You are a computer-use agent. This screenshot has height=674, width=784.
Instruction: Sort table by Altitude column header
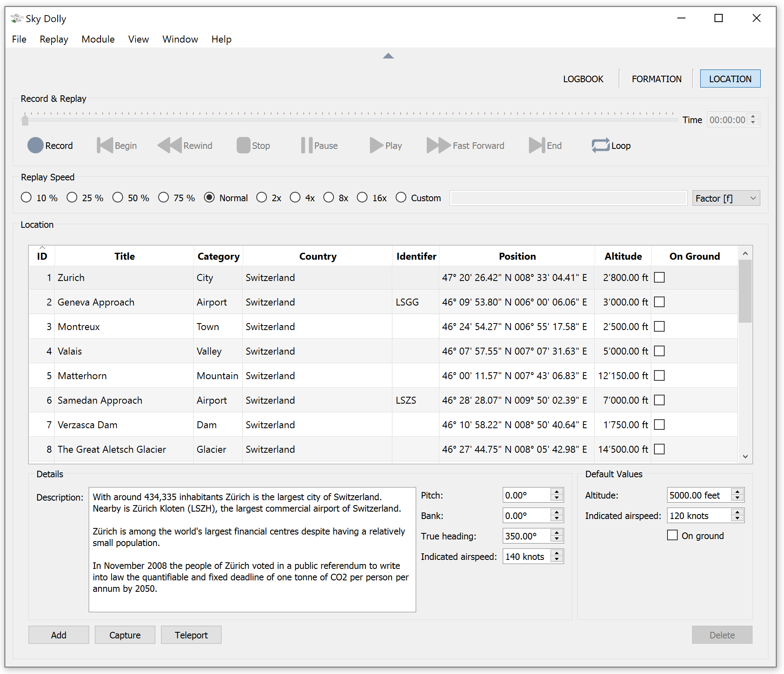coord(623,256)
